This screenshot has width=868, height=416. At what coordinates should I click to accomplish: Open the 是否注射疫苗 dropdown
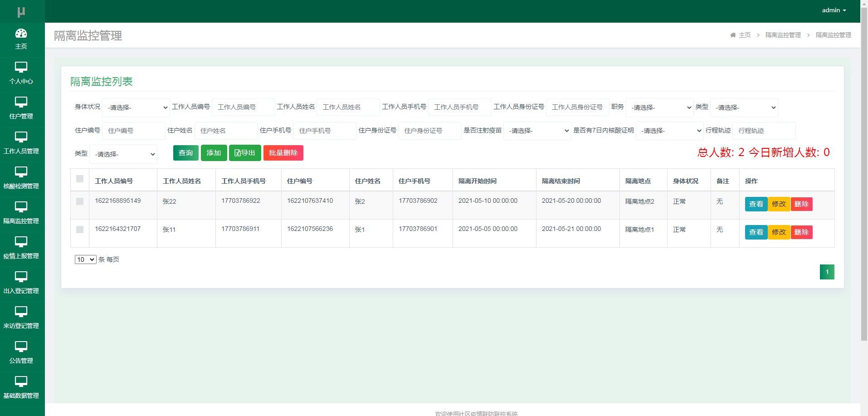point(537,131)
